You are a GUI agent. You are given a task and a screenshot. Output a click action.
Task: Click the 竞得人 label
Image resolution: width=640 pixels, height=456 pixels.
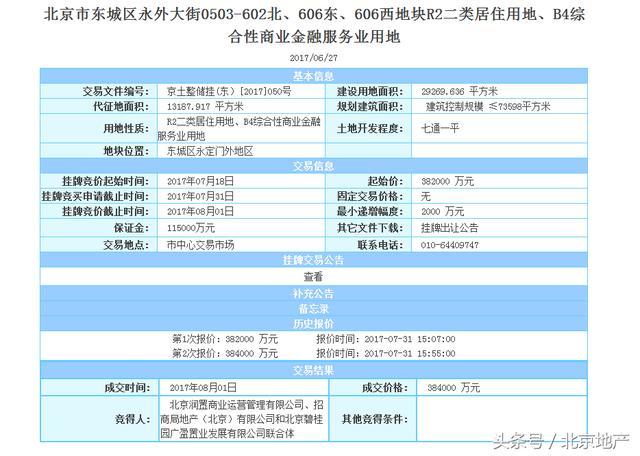point(132,419)
